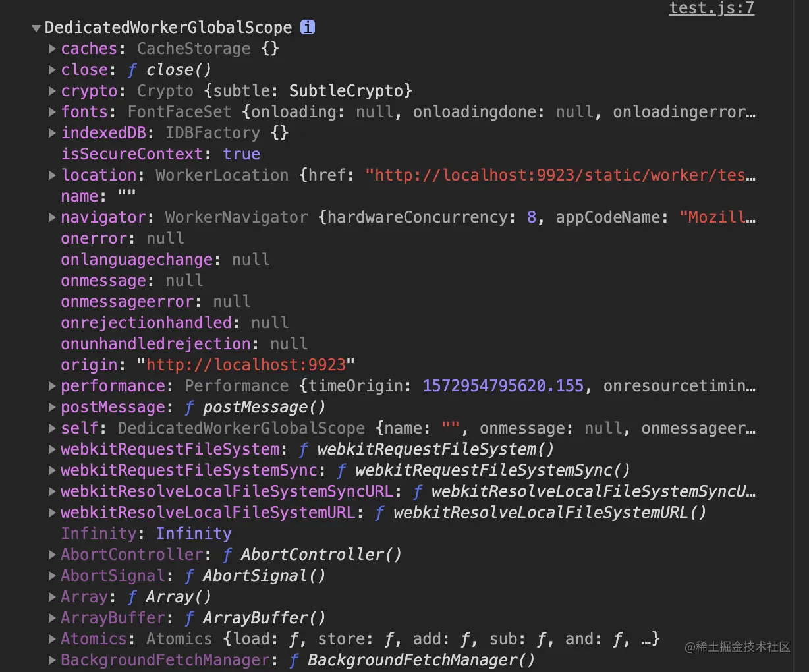Click the SubtleCrypto value text
The image size is (809, 672).
pos(346,91)
